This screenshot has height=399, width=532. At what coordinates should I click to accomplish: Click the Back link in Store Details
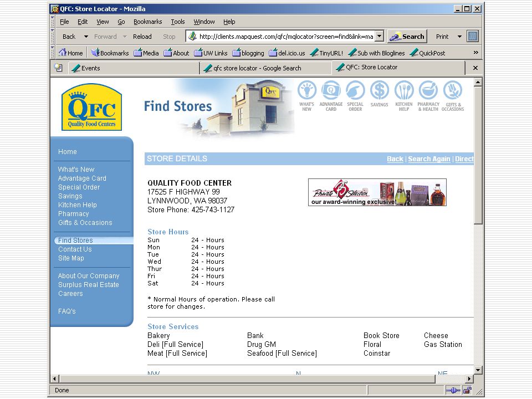point(395,159)
